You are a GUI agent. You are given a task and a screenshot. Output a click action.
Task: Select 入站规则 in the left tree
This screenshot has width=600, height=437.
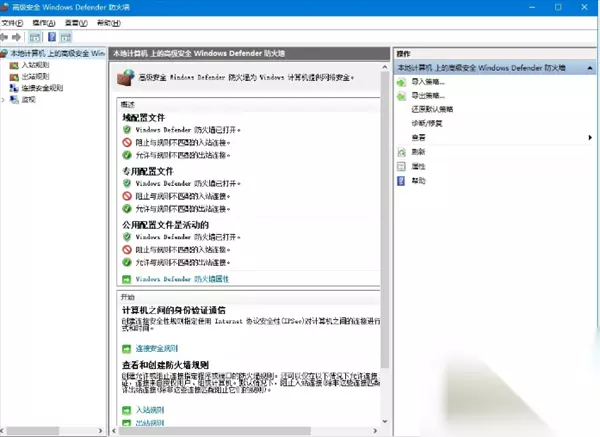coord(35,65)
